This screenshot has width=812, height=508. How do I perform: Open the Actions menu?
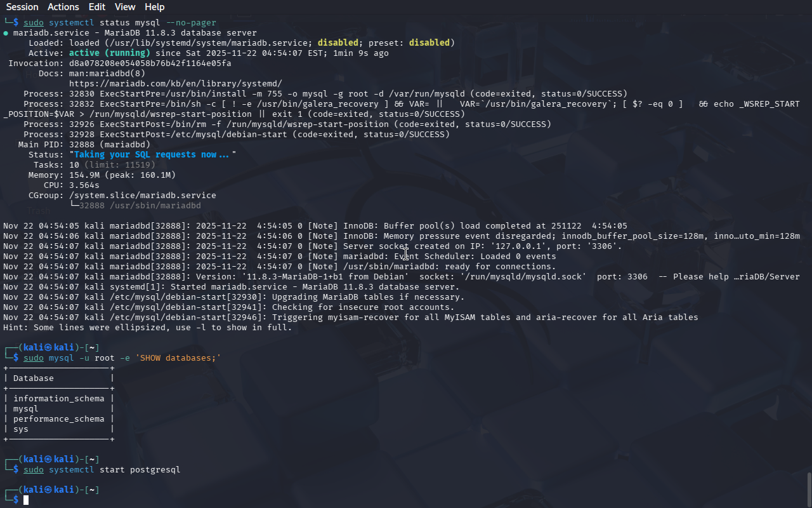(x=63, y=7)
